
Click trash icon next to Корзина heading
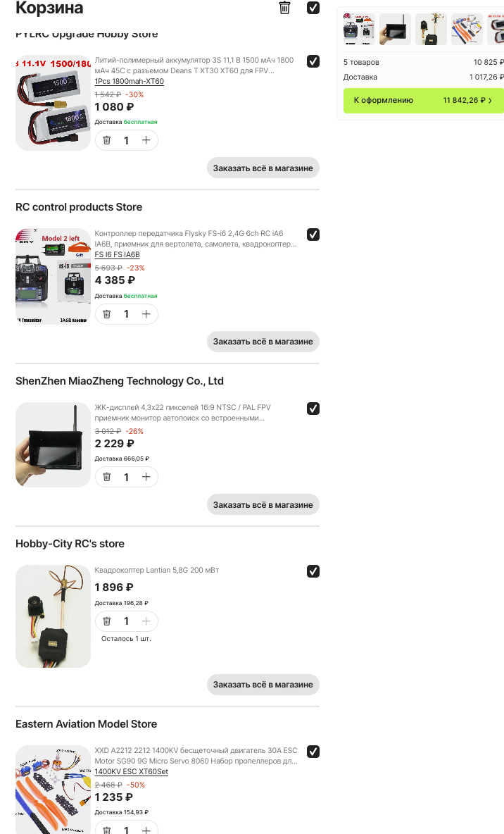[x=284, y=8]
